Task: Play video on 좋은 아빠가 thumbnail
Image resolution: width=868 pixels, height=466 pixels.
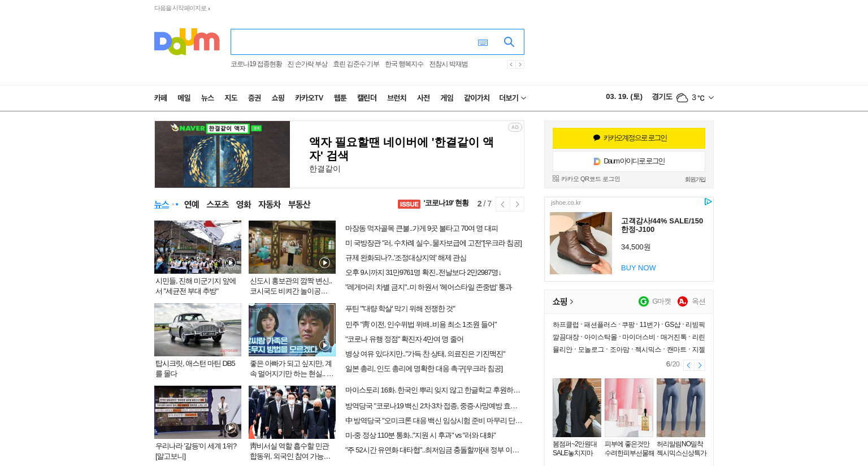Action: pos(324,345)
